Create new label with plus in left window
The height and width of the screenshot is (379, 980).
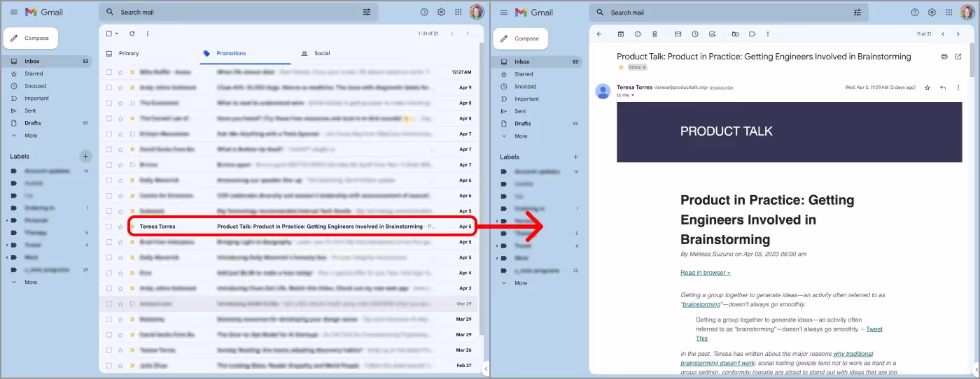pyautogui.click(x=85, y=156)
